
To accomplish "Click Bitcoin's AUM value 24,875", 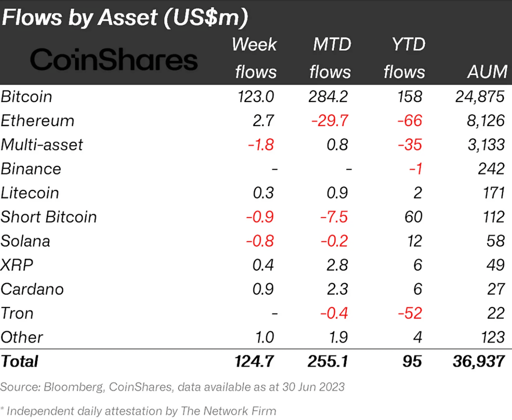I will [x=480, y=97].
